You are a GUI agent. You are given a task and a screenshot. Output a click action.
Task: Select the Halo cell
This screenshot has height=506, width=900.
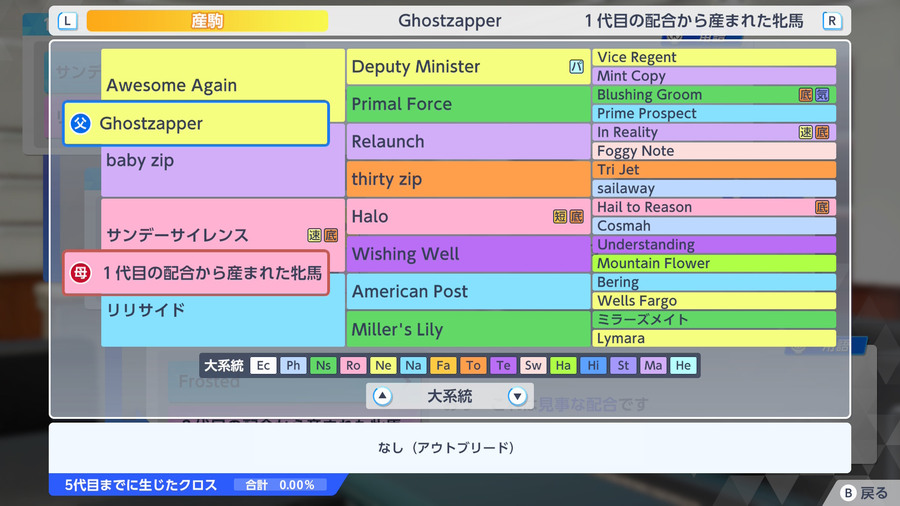click(468, 216)
